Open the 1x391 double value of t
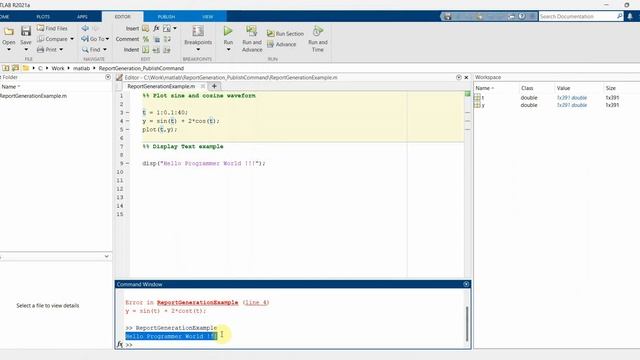The image size is (640, 360). pos(572,98)
